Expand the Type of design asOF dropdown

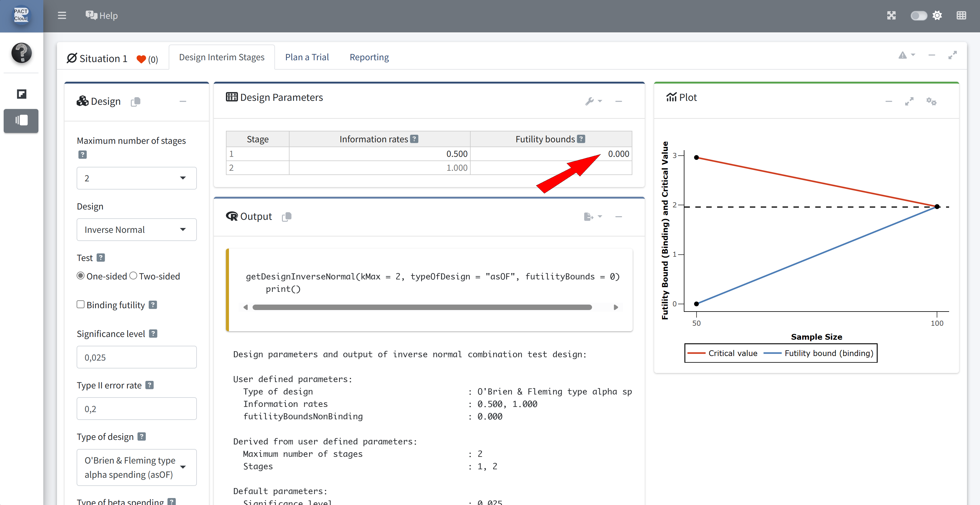[x=137, y=467]
